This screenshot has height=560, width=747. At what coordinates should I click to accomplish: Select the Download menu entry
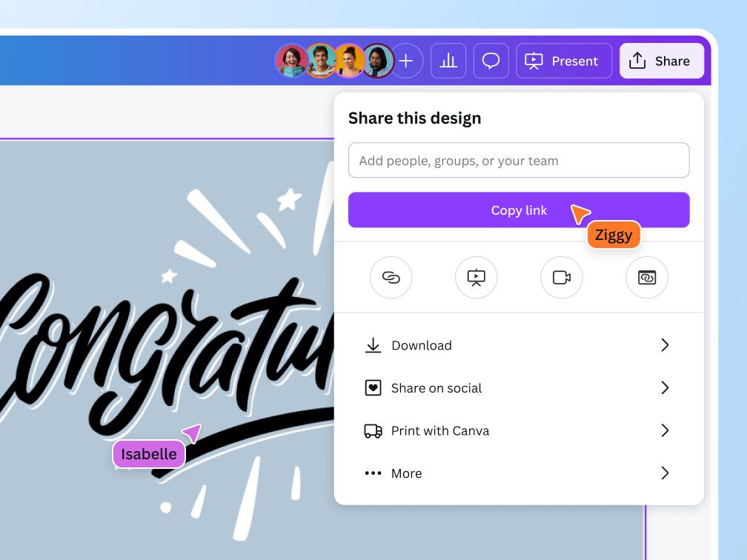point(518,344)
